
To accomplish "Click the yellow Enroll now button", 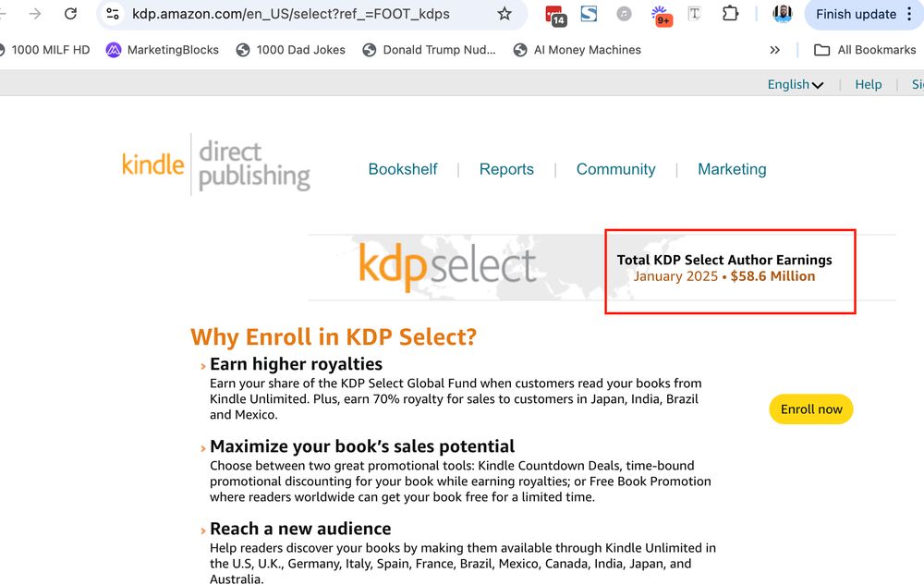I will click(811, 408).
